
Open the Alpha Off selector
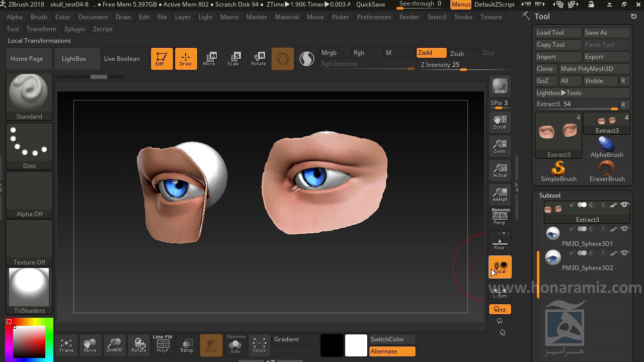[29, 195]
